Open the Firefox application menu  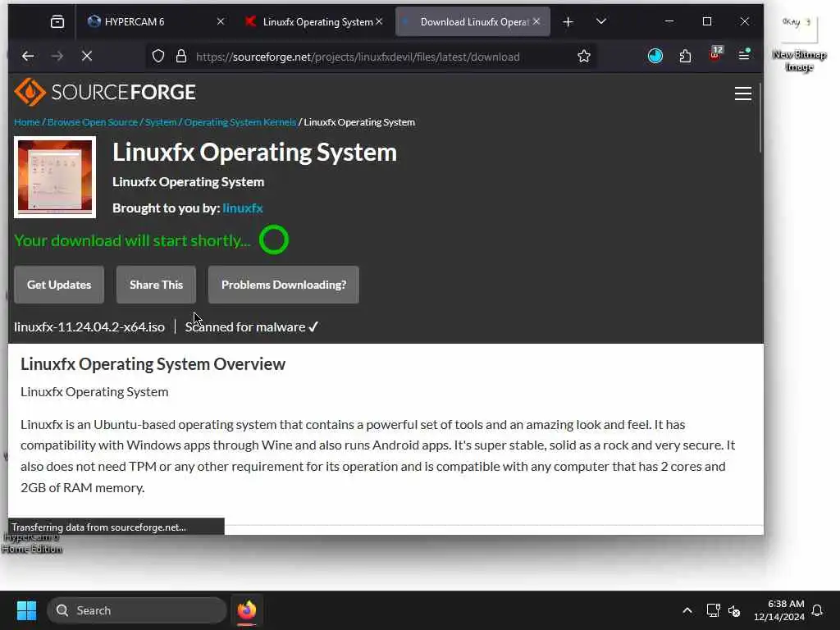(744, 55)
